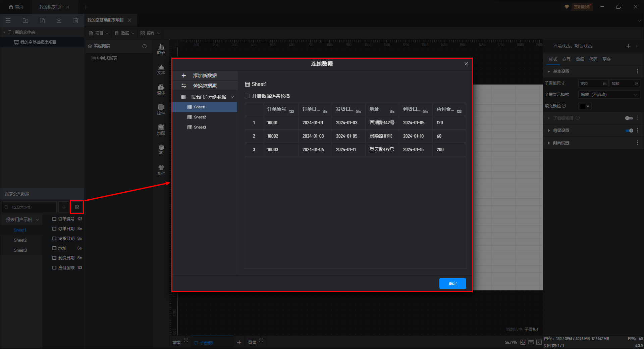Check the 订单编号 field checkbox
The height and width of the screenshot is (349, 644).
54,219
